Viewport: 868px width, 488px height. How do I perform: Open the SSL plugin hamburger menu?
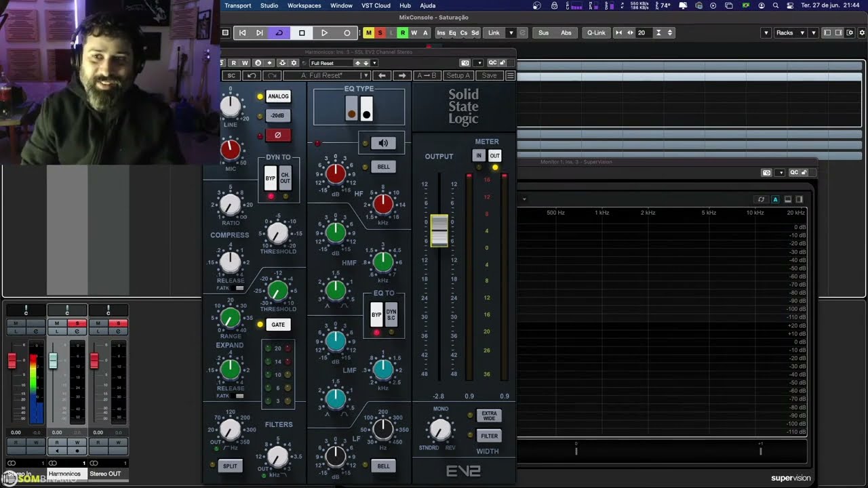(x=511, y=75)
